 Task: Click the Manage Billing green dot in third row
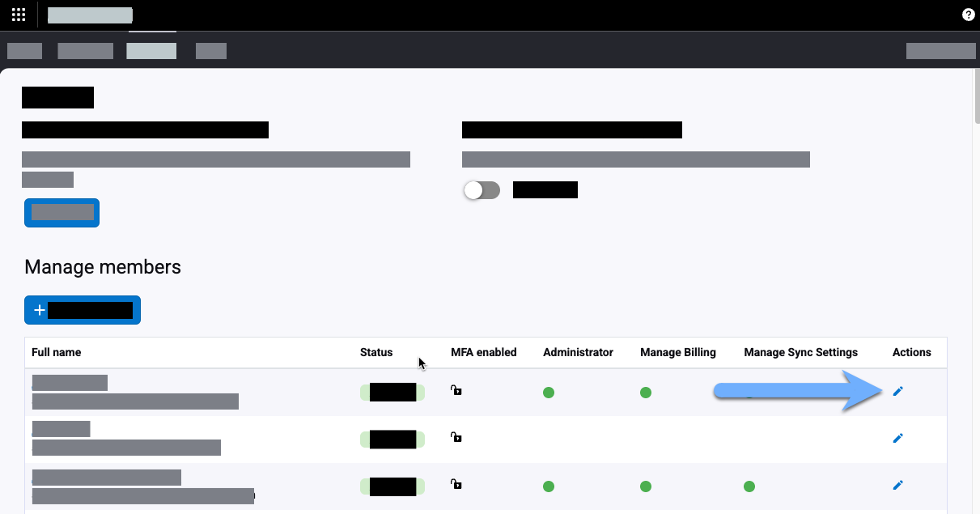[646, 486]
